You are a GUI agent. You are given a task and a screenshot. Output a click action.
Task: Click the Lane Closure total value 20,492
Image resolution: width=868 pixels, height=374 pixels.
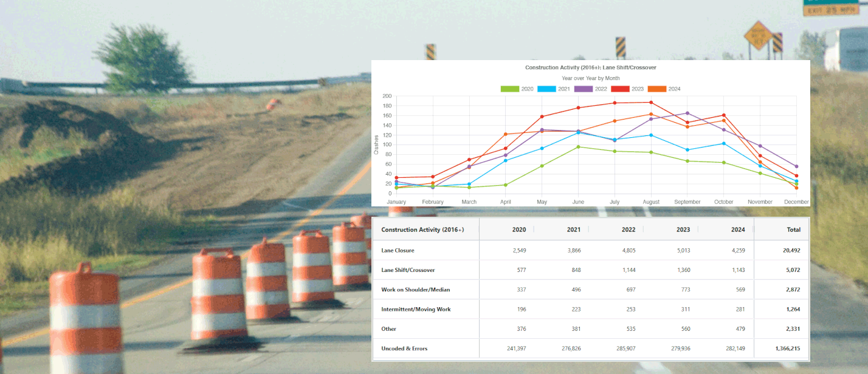(791, 250)
